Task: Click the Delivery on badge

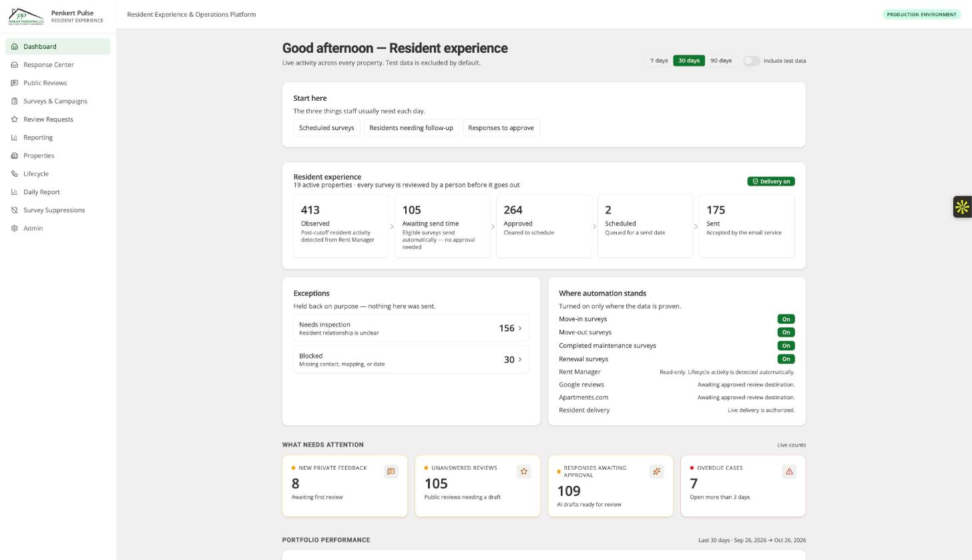Action: click(x=771, y=182)
